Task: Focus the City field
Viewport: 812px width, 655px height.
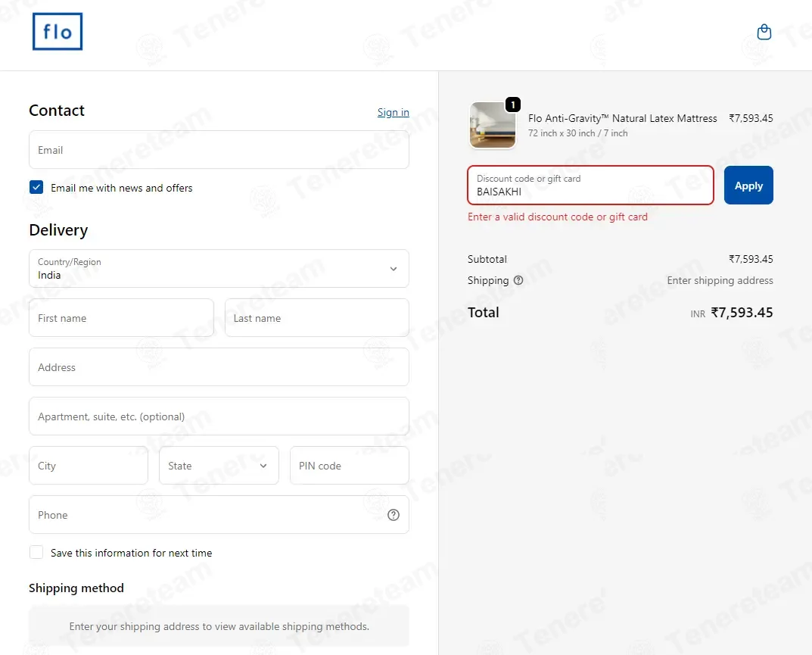Action: click(89, 466)
